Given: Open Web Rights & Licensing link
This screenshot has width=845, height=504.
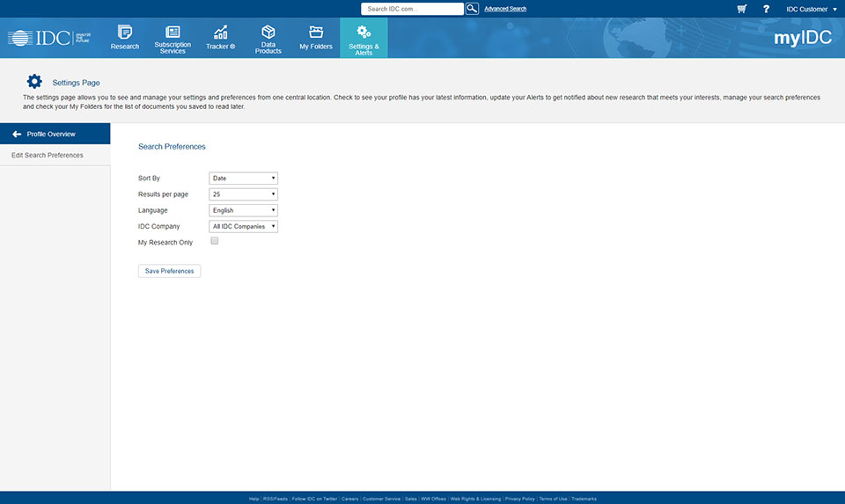Looking at the screenshot, I should click(x=475, y=499).
